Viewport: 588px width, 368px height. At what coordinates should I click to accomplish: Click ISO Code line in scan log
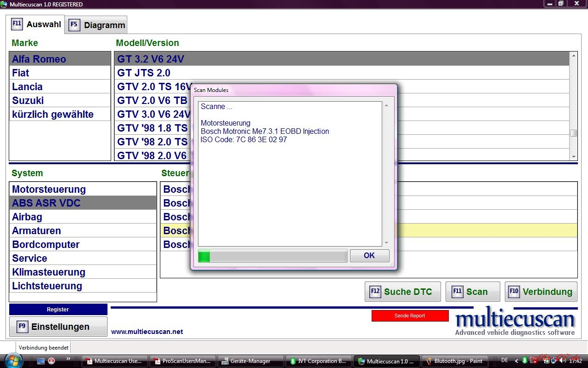244,139
